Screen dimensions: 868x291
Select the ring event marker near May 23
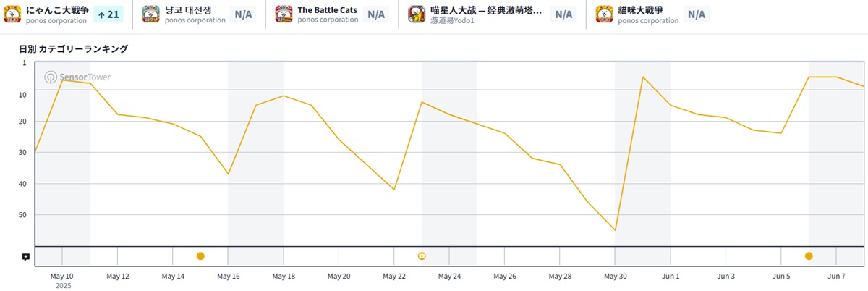[422, 256]
